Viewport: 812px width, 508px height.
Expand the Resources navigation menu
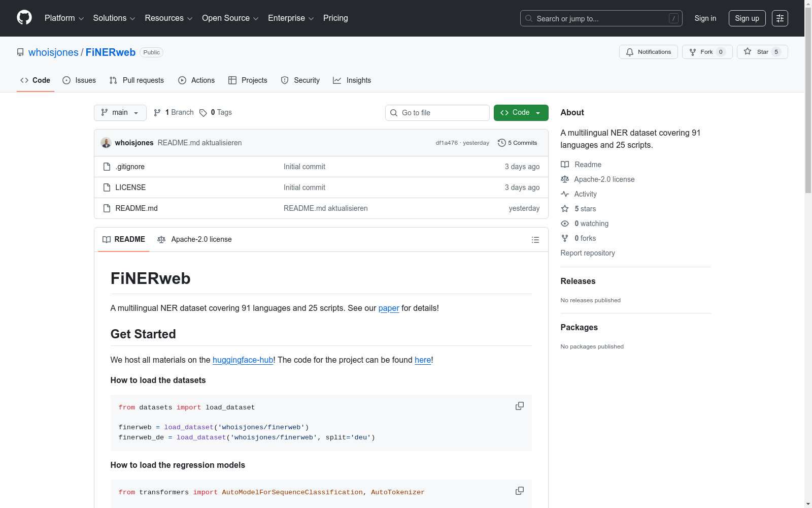[168, 18]
